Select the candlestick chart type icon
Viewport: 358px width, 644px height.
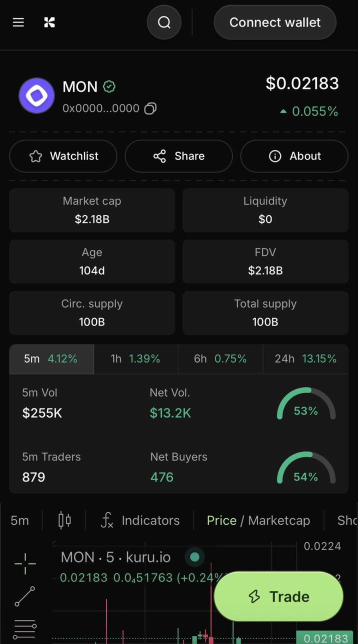pyautogui.click(x=64, y=520)
